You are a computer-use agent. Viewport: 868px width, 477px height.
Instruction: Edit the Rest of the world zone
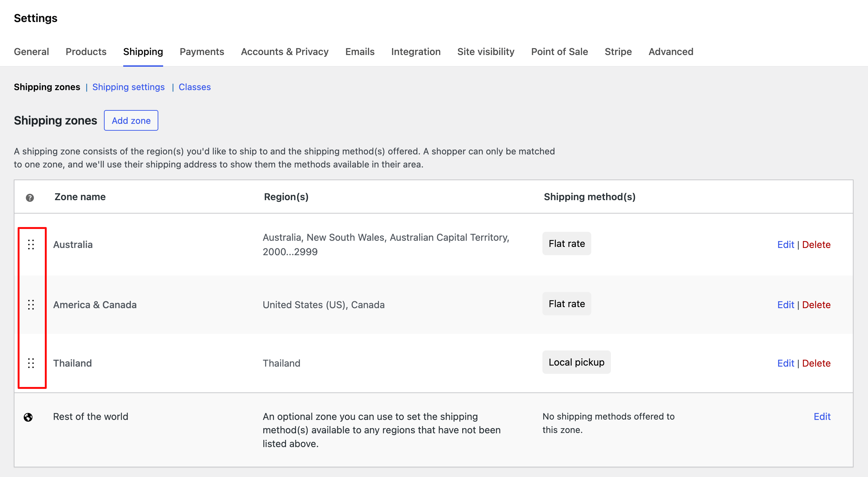pos(822,416)
